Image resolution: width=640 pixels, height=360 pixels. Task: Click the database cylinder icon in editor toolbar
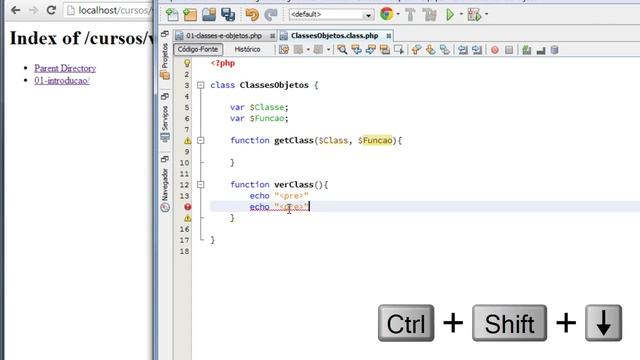click(554, 50)
